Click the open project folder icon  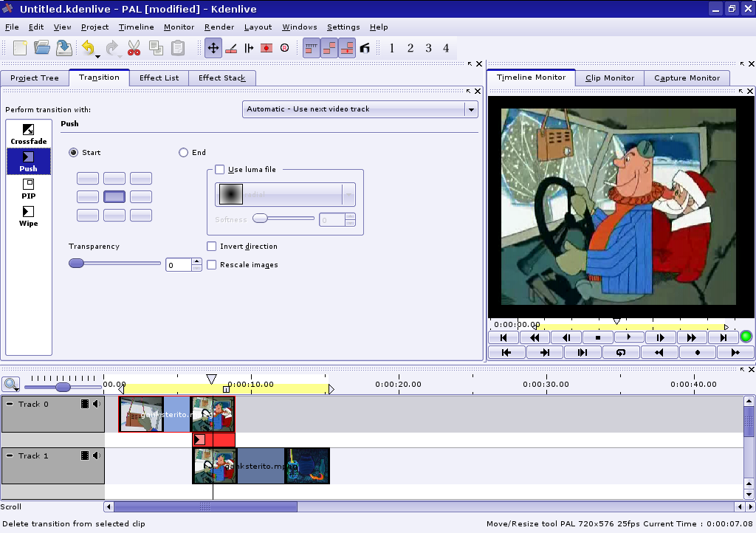(42, 48)
